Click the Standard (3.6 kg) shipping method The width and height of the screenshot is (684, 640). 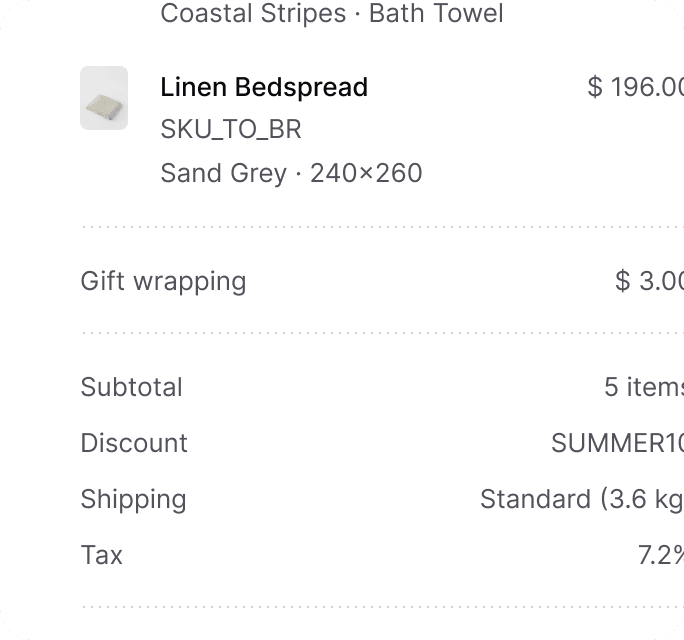pyautogui.click(x=582, y=499)
